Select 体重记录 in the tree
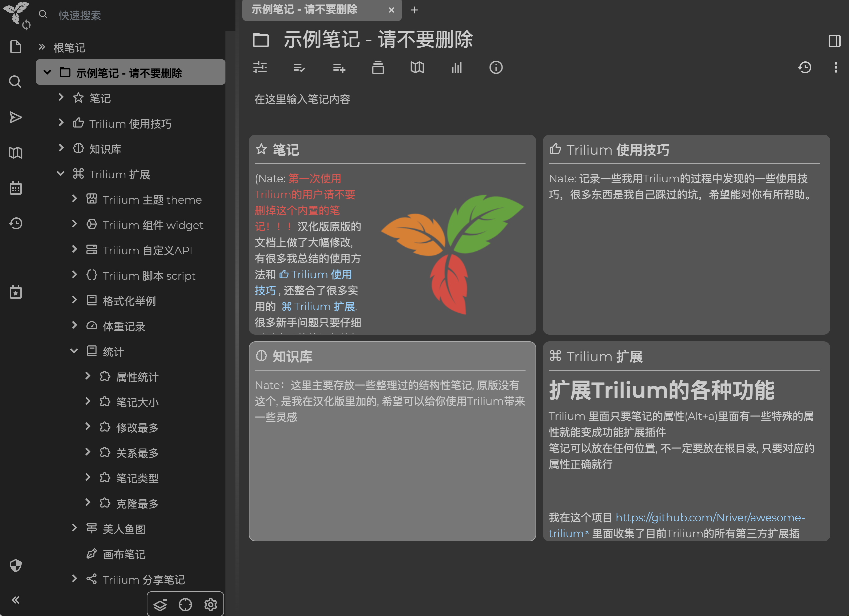This screenshot has height=616, width=849. point(124,326)
